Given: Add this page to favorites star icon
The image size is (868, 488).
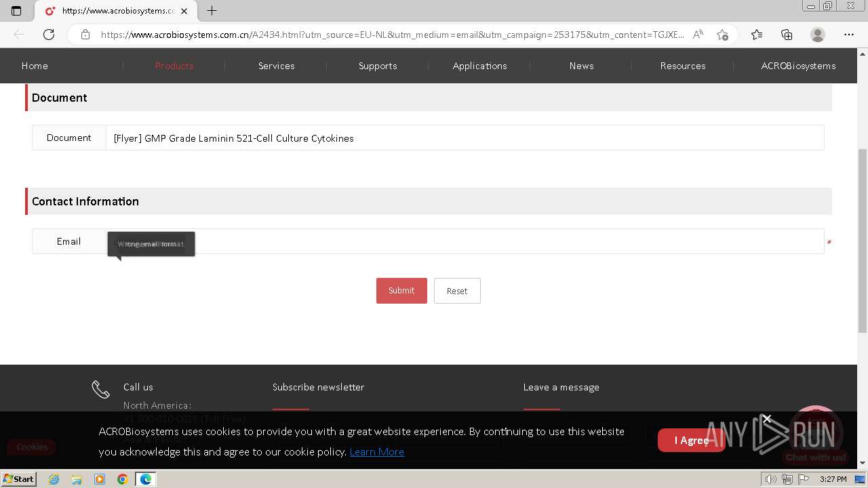Looking at the screenshot, I should (722, 35).
